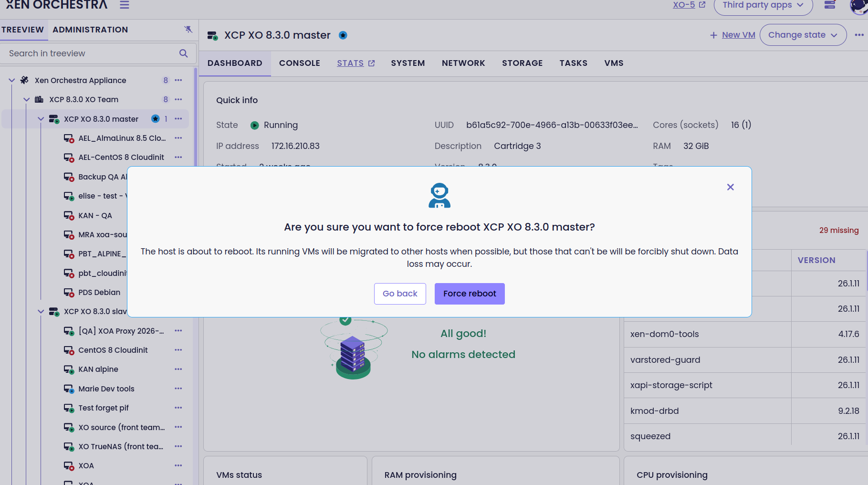Click the tasks icon in top bar
The image size is (868, 485).
coord(830,5)
